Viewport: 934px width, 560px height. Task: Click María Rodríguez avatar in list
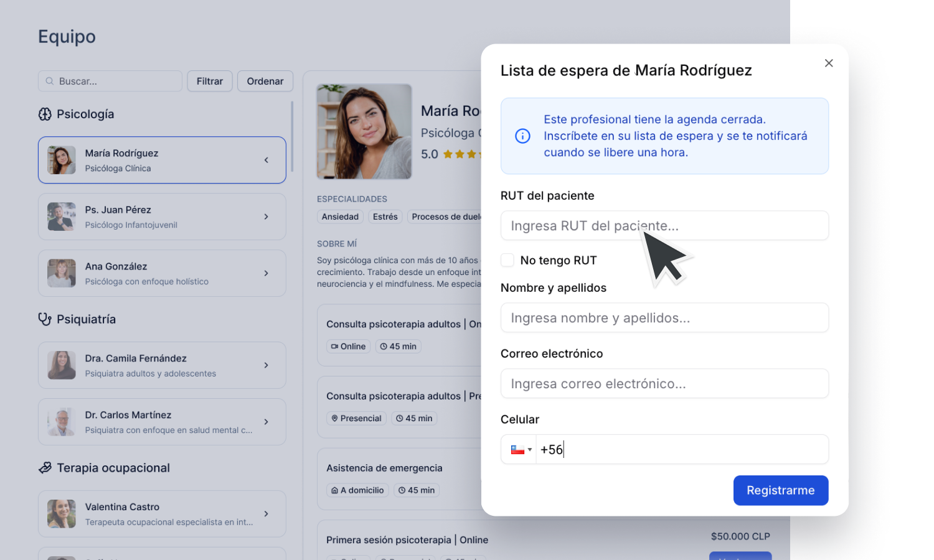click(x=62, y=160)
